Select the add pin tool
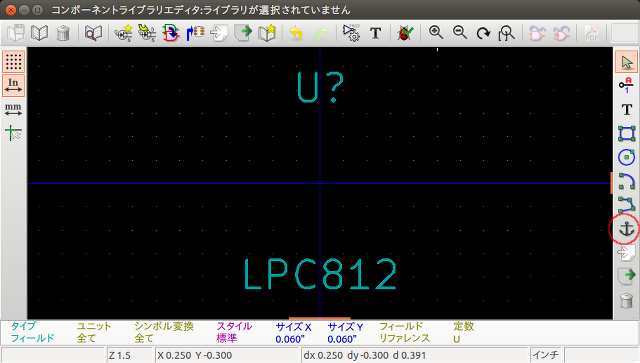The image size is (640, 363). tap(627, 85)
